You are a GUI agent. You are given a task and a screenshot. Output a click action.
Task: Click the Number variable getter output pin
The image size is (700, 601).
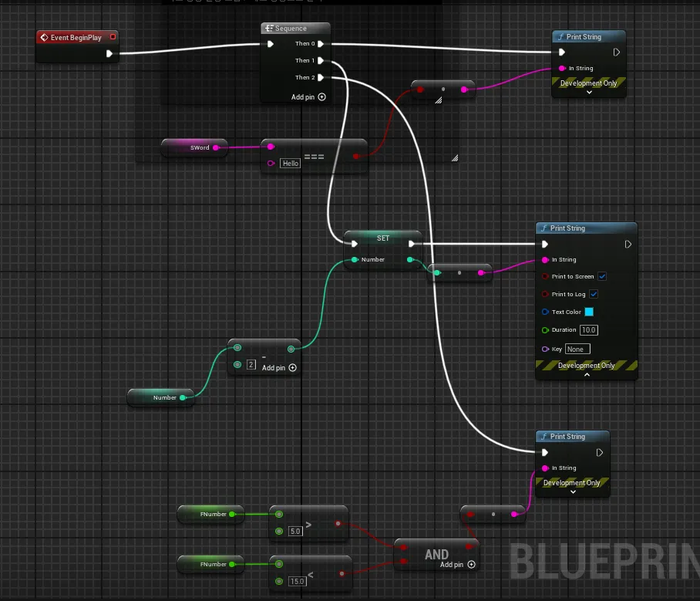pyautogui.click(x=183, y=397)
